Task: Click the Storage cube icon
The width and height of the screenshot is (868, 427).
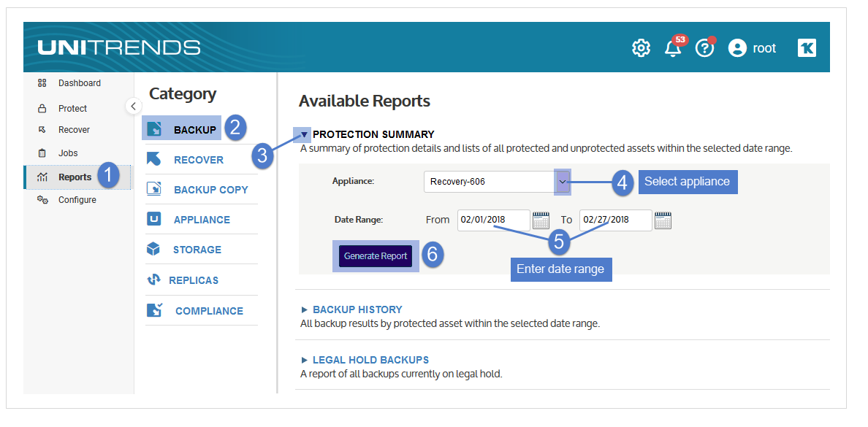Action: pyautogui.click(x=153, y=249)
